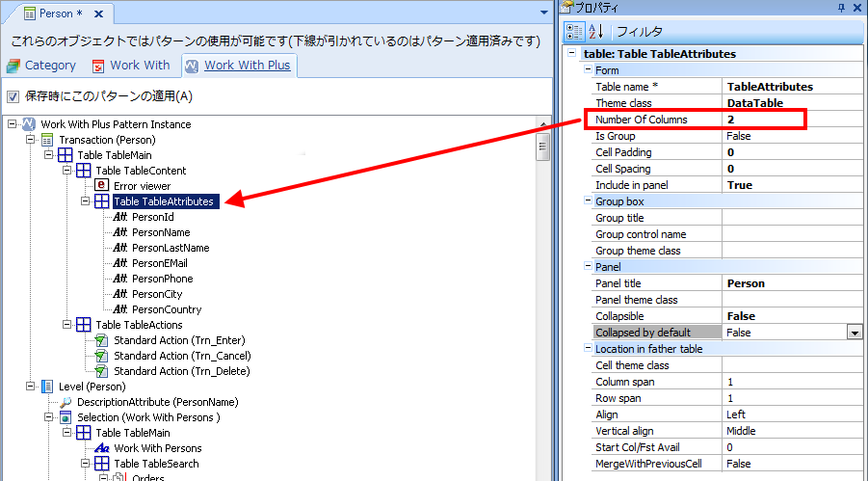Open the Collapsed by default dropdown
Image resolution: width=868 pixels, height=481 pixels.
(x=854, y=333)
